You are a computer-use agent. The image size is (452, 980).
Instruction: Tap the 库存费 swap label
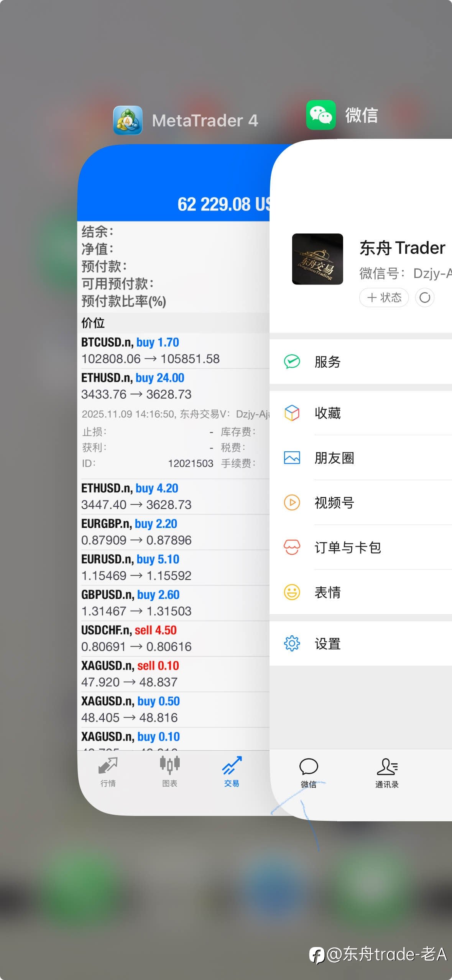point(238,432)
